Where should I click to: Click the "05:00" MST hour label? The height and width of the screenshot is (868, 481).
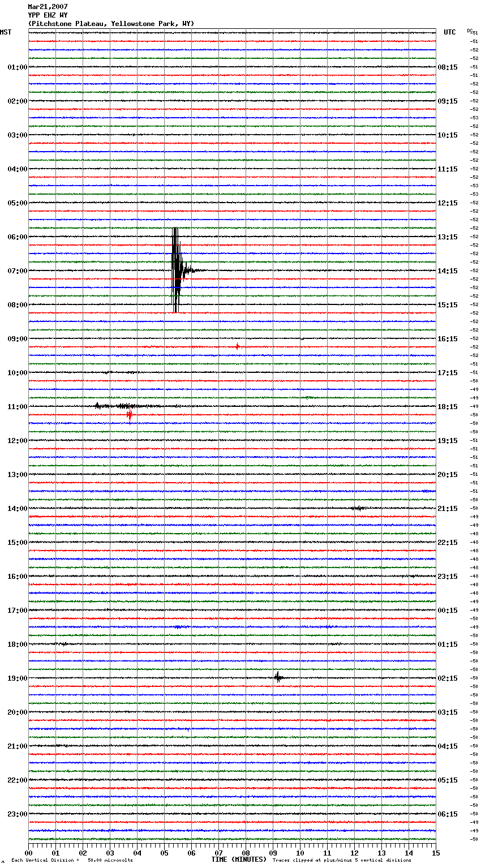[x=18, y=203]
